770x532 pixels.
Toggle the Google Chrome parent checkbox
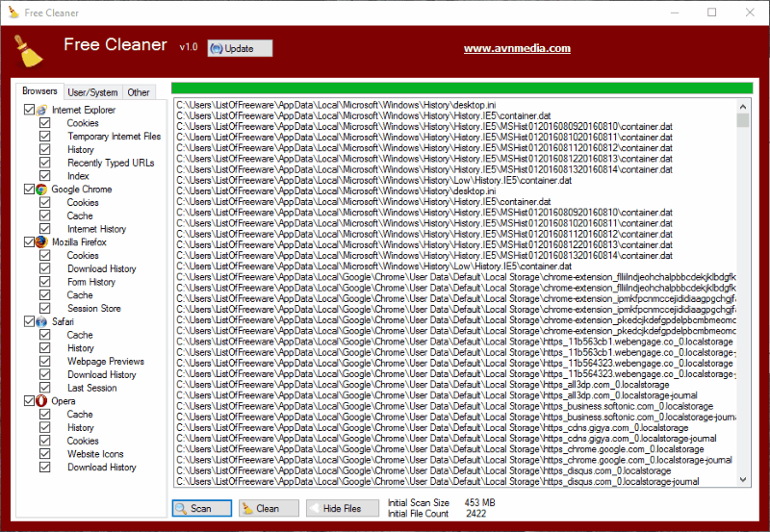(x=29, y=189)
